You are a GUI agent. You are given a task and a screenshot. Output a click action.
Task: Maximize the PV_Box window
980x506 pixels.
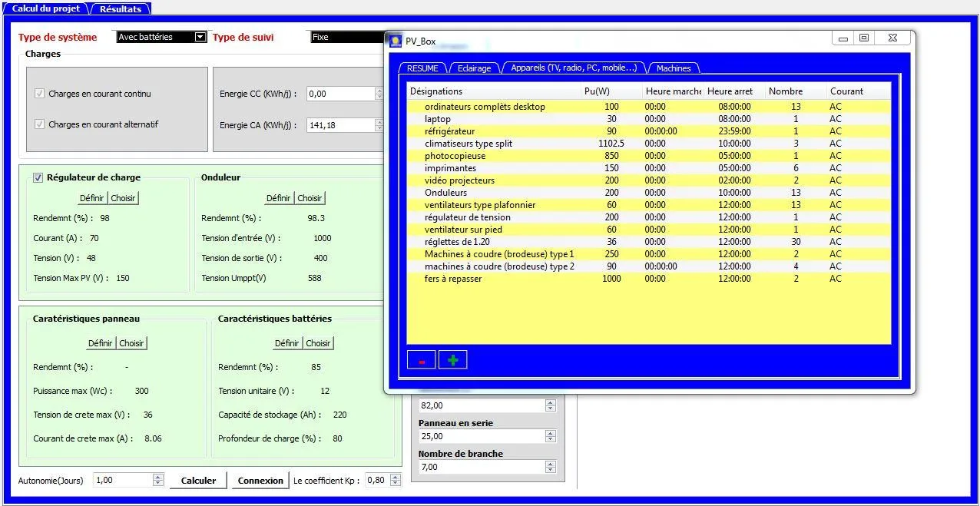864,38
